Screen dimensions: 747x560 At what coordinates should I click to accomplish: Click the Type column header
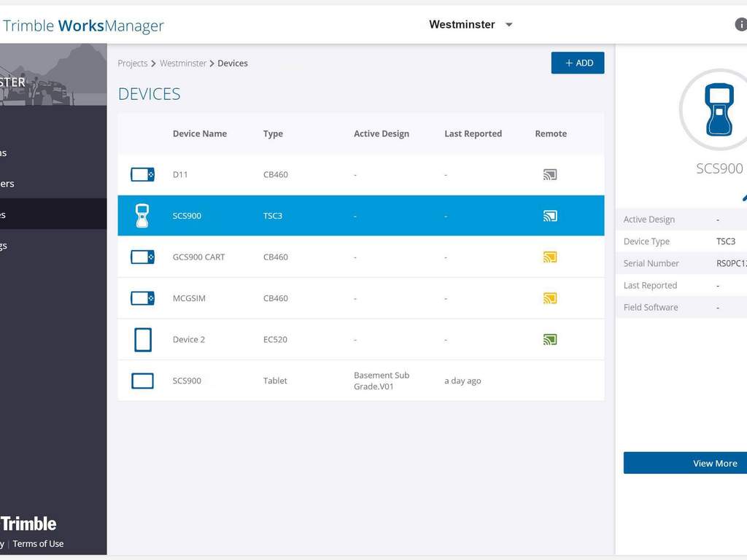click(273, 134)
